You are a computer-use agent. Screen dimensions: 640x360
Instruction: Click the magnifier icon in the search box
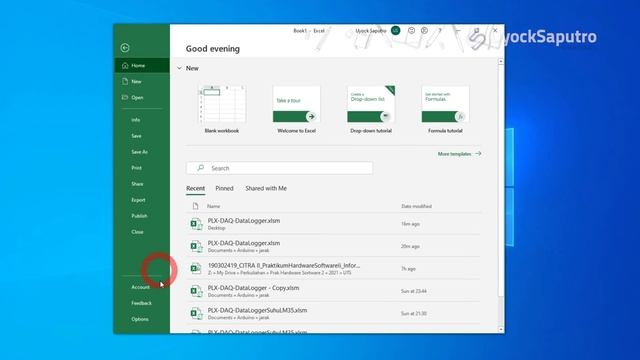tap(200, 168)
